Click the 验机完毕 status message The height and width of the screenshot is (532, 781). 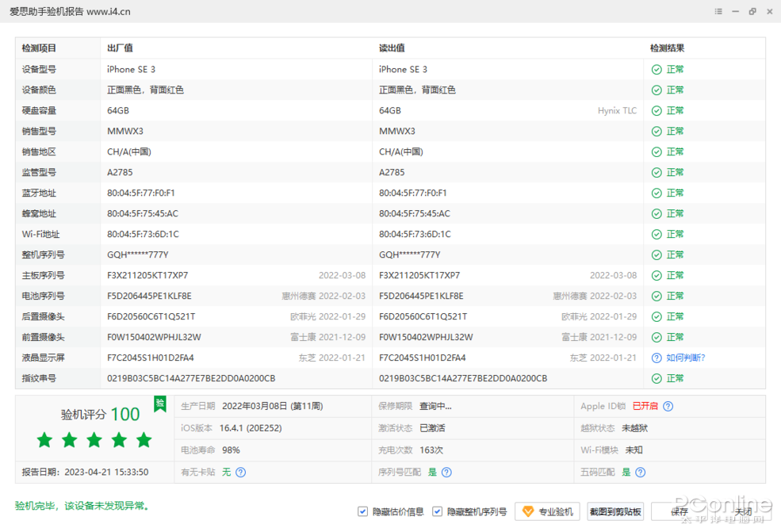(82, 506)
